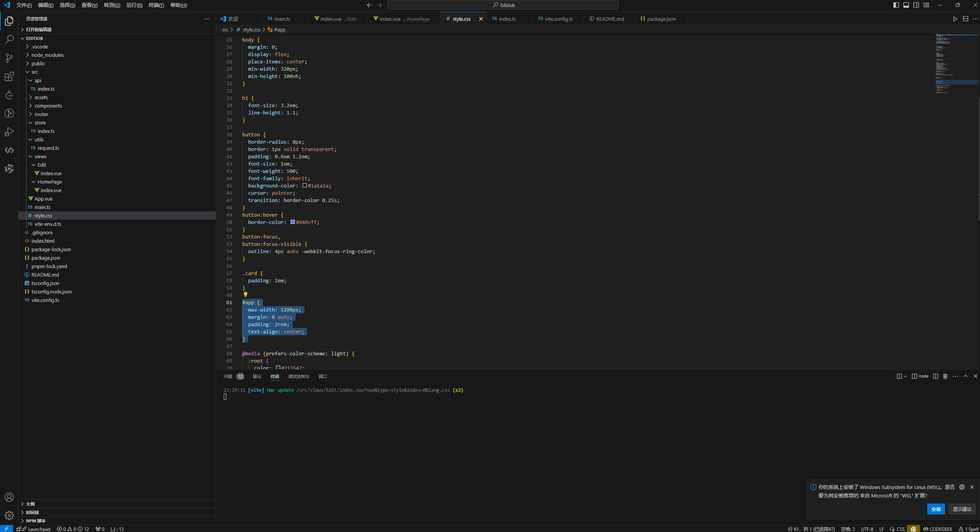
Task: Click #app breadcrumb item
Action: 277,30
